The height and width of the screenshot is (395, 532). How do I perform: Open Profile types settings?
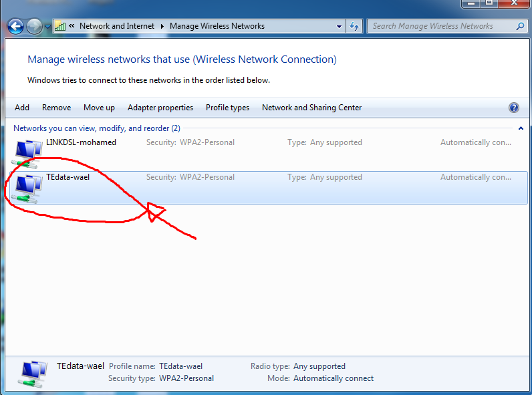tap(227, 108)
